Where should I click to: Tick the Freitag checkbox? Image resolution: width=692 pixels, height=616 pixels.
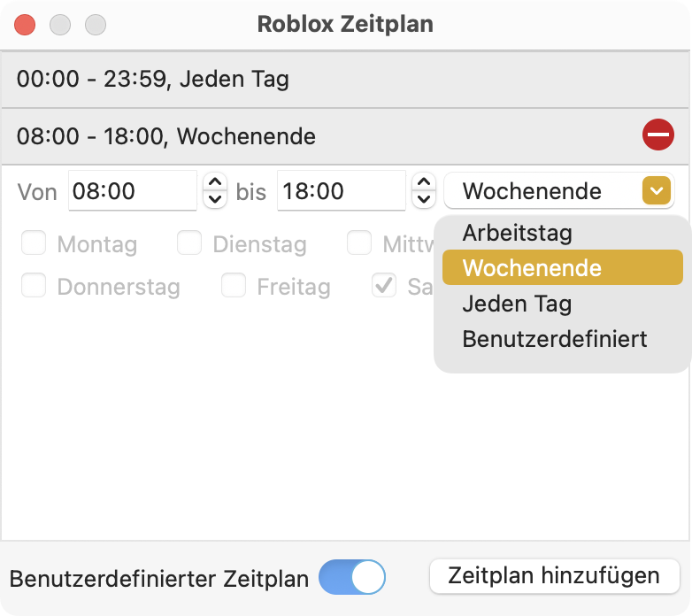coord(234,285)
